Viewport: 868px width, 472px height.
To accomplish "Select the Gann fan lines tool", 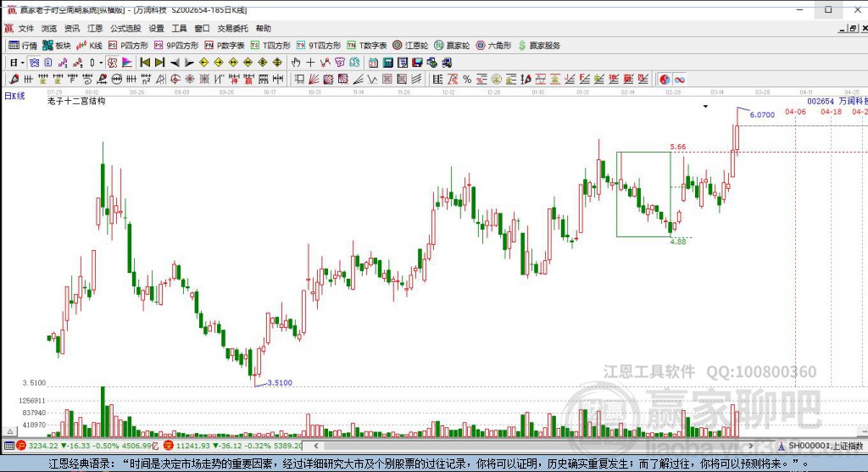I will click(x=314, y=79).
